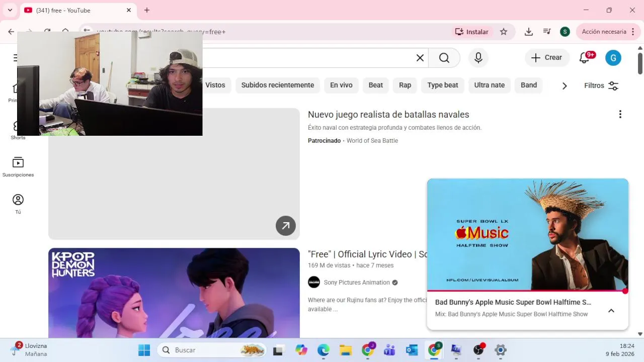Select the Ultra nate chip

(490, 85)
